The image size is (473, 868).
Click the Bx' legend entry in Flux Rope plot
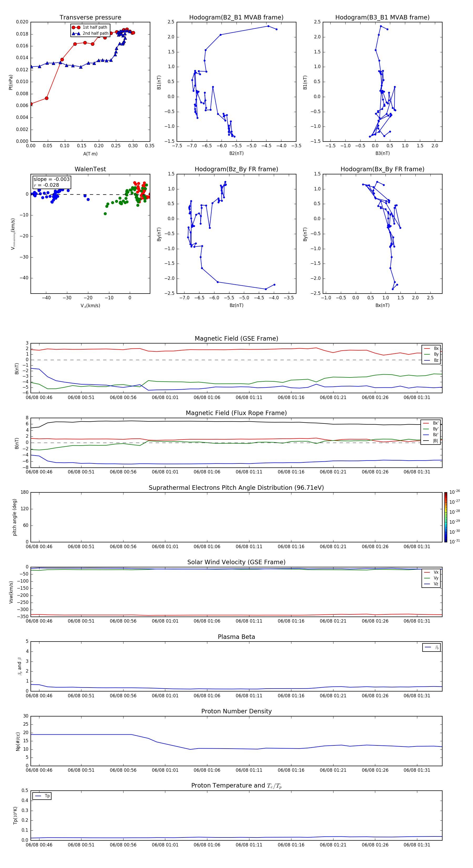431,423
